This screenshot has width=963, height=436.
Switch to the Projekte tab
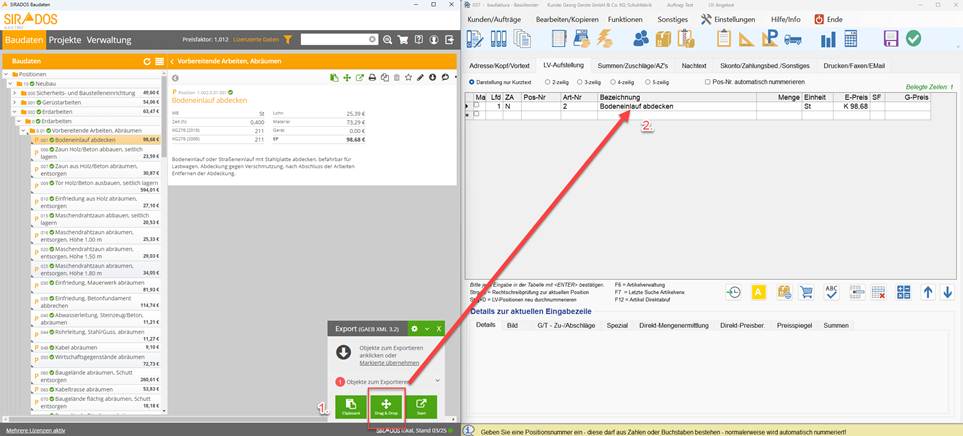click(65, 40)
